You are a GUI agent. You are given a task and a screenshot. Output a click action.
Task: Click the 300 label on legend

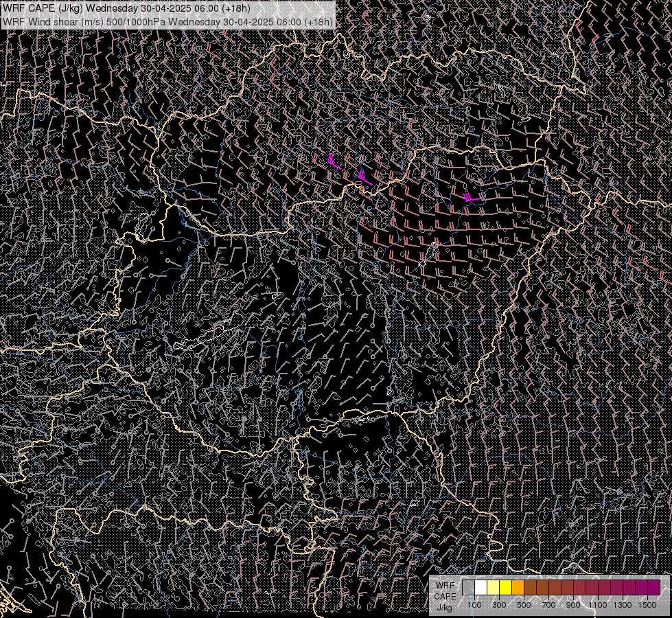click(499, 605)
